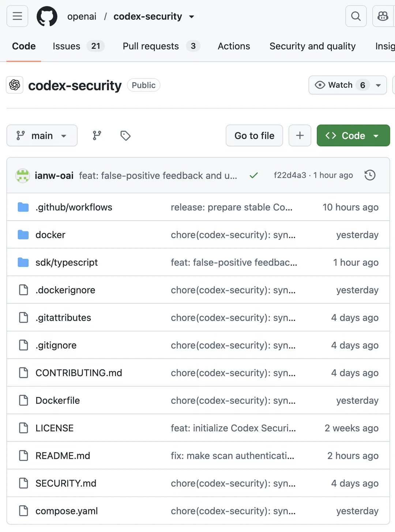
Task: Add a file with the plus button
Action: [300, 135]
